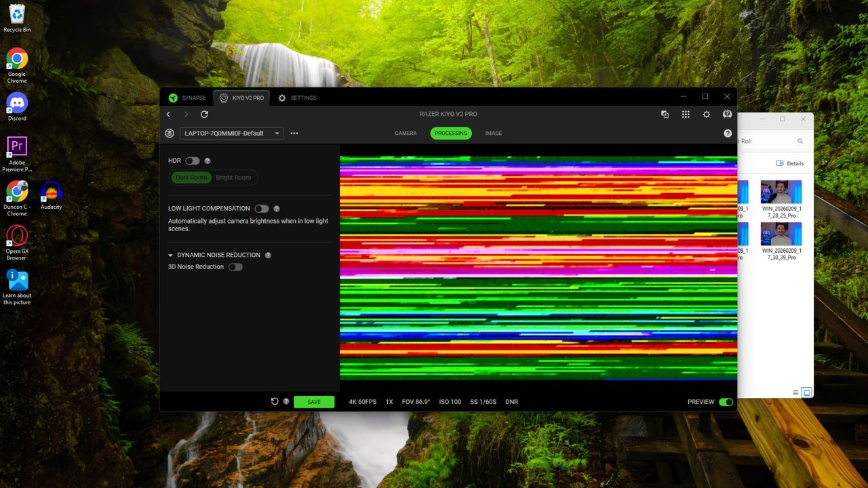Screen dimensions: 868x488
Task: Select the Processing tab
Action: click(x=451, y=134)
